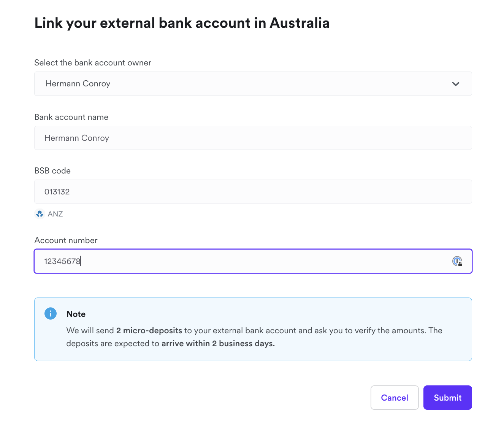Click the small lock badge on the autofill icon
Image resolution: width=504 pixels, height=436 pixels.
click(x=459, y=263)
